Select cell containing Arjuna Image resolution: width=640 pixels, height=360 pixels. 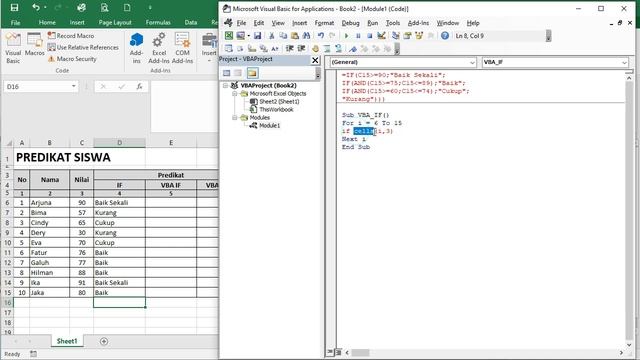[x=49, y=202]
